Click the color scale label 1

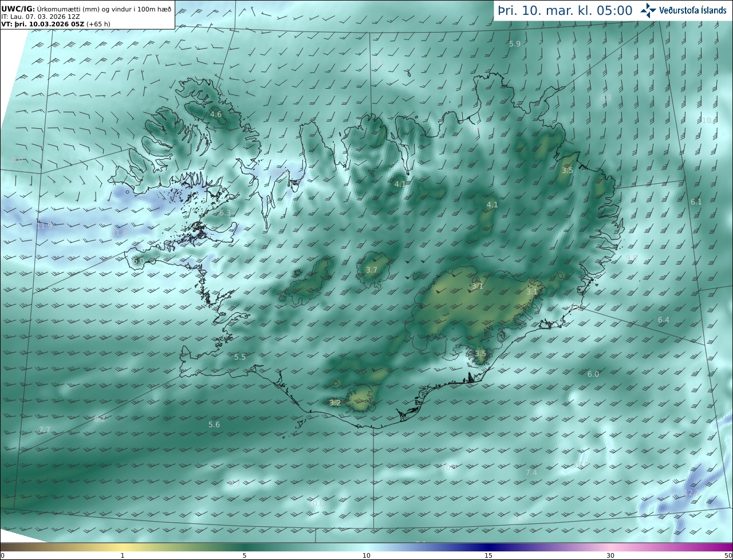pyautogui.click(x=123, y=555)
